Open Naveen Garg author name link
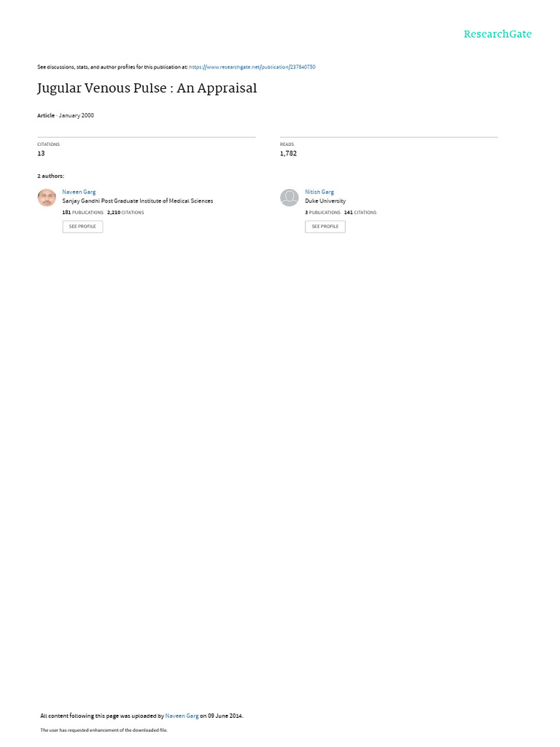Screen dimensions: 560x747 click(x=79, y=192)
